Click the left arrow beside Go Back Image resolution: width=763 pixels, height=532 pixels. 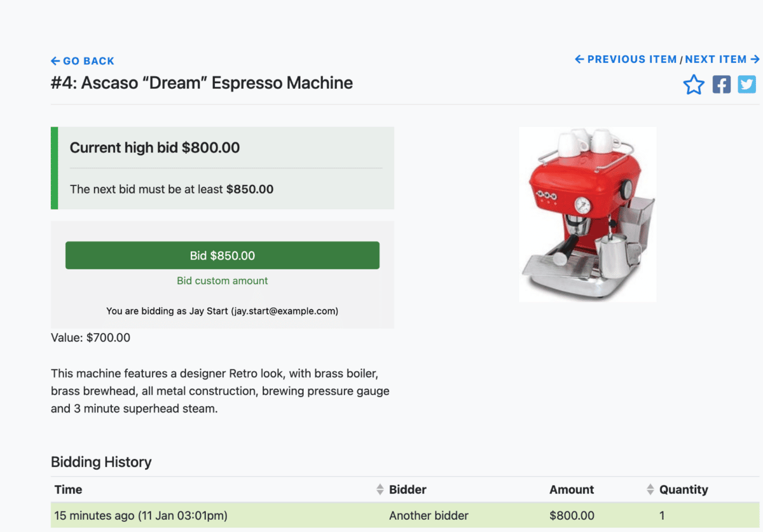tap(55, 61)
